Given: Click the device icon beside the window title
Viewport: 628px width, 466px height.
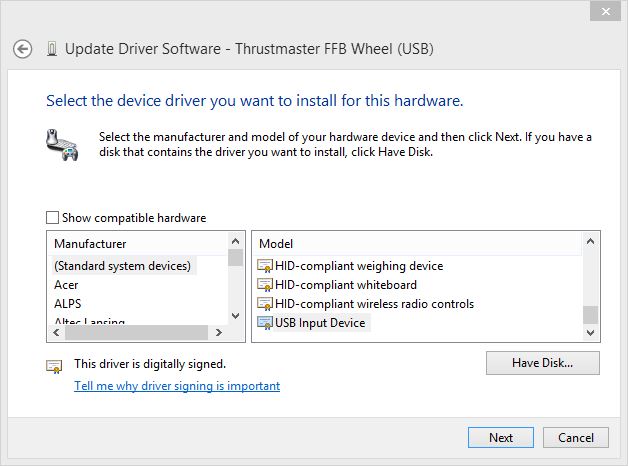Looking at the screenshot, I should (52, 49).
